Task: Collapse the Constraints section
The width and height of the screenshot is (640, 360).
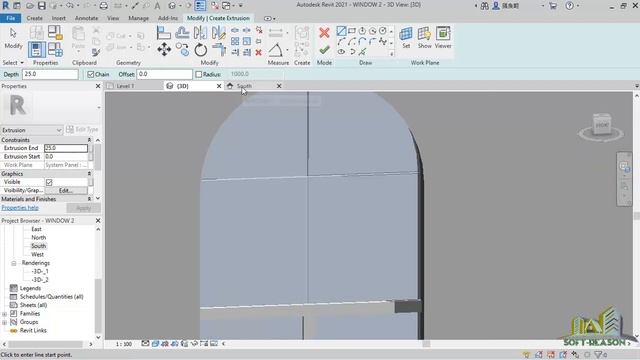Action: pyautogui.click(x=89, y=140)
